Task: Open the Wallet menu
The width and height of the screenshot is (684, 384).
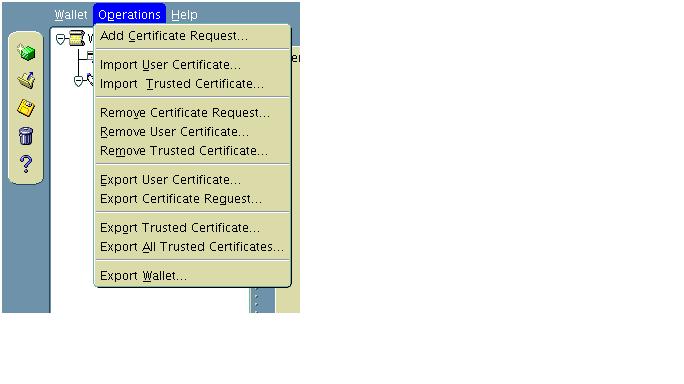Action: 71,14
